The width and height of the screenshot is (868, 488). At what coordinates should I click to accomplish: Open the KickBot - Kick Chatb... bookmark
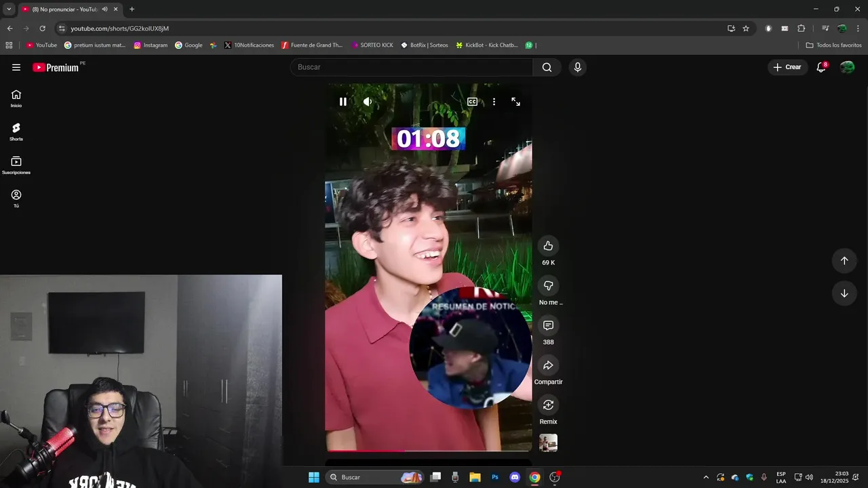(x=487, y=45)
